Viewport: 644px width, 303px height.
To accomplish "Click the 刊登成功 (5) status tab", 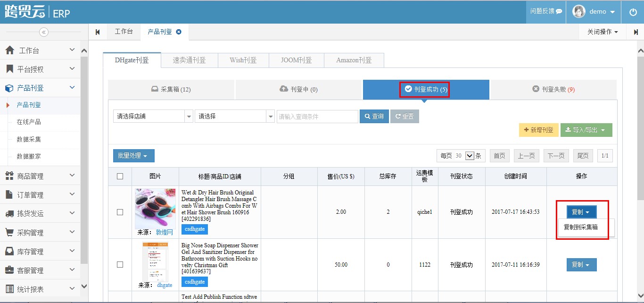I will coord(426,89).
